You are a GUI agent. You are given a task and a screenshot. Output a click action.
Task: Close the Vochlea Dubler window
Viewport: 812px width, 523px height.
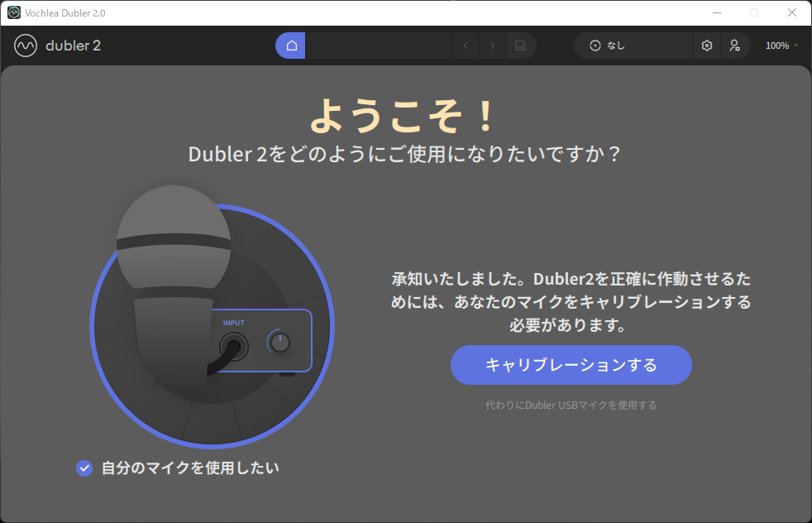(x=792, y=12)
